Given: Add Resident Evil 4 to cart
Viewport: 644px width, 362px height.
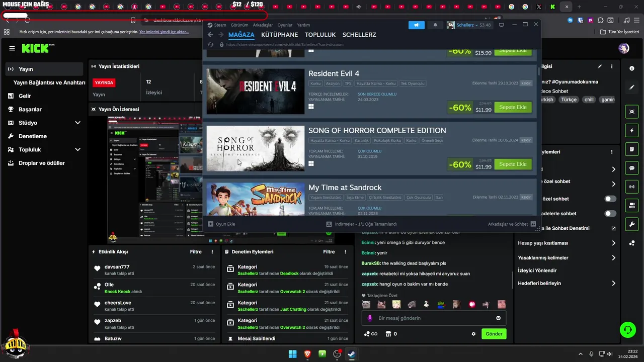Looking at the screenshot, I should click(513, 107).
